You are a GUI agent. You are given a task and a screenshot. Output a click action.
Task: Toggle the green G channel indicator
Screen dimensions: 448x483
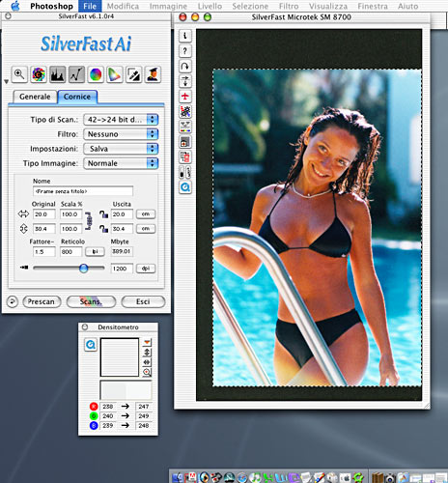coord(94,416)
